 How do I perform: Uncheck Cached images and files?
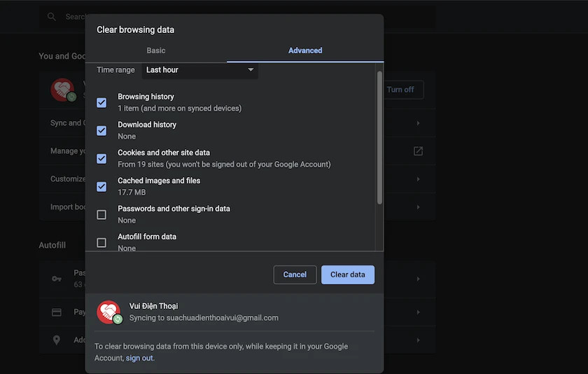(x=101, y=187)
